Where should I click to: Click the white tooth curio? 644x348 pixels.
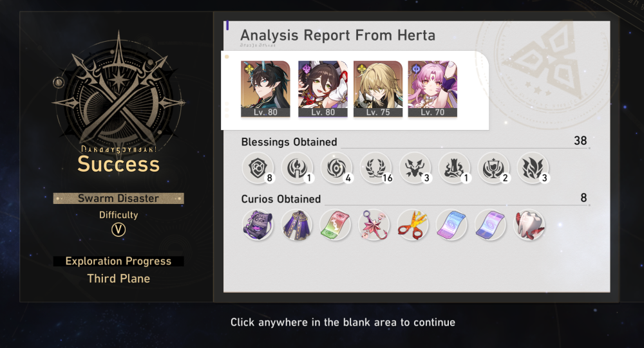point(529,225)
